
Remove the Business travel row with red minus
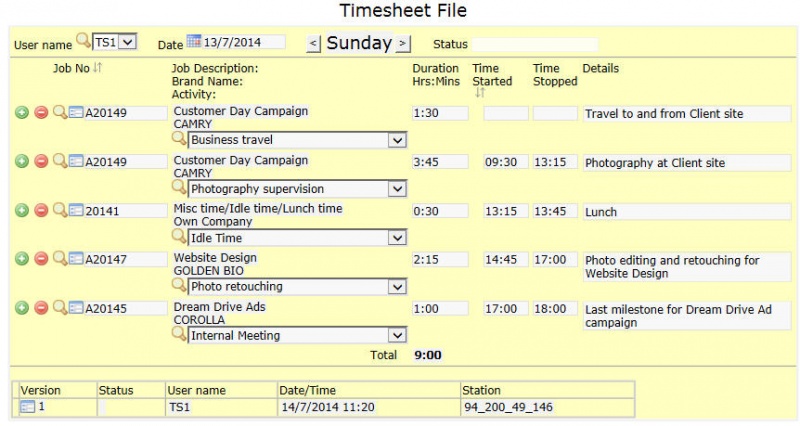coord(41,112)
